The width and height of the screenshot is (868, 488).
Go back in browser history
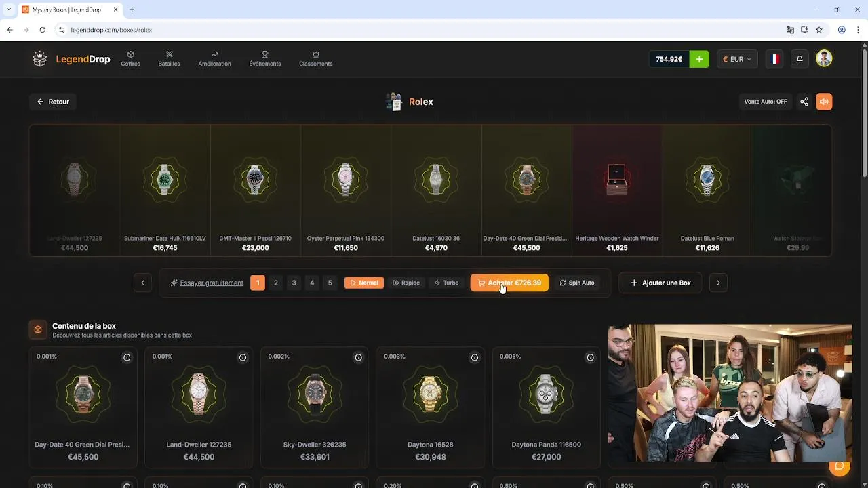(10, 30)
